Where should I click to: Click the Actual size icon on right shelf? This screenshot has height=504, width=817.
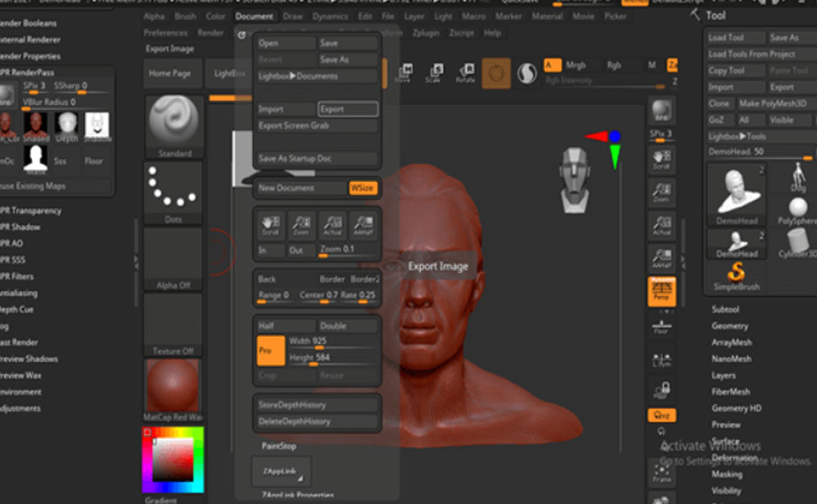pyautogui.click(x=661, y=223)
